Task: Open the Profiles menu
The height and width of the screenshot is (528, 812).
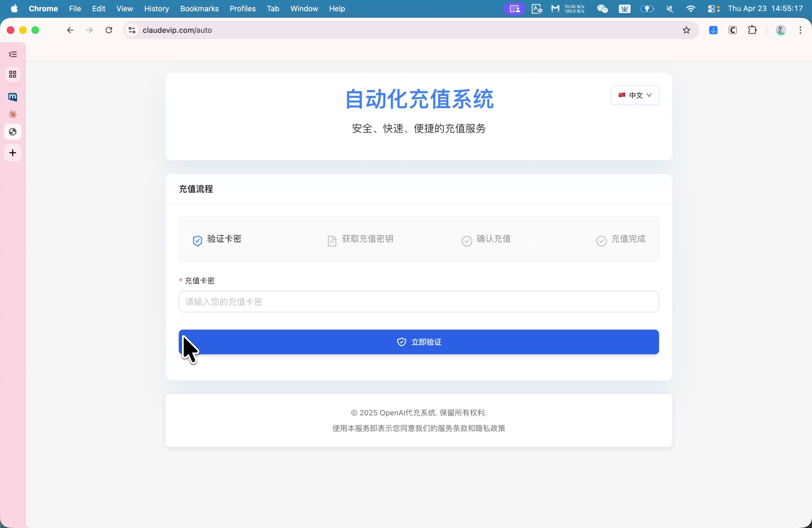Action: pyautogui.click(x=243, y=9)
